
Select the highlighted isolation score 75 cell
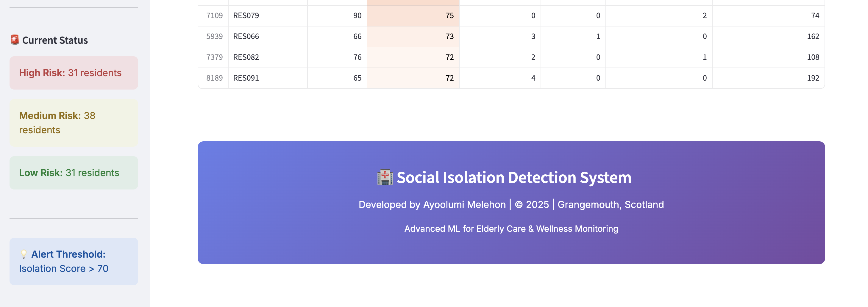pos(413,15)
